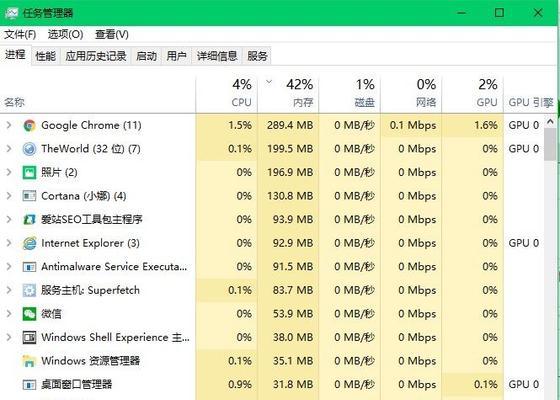Open the 选项(O) menu
Viewport: 560px width, 400px height.
pyautogui.click(x=65, y=35)
